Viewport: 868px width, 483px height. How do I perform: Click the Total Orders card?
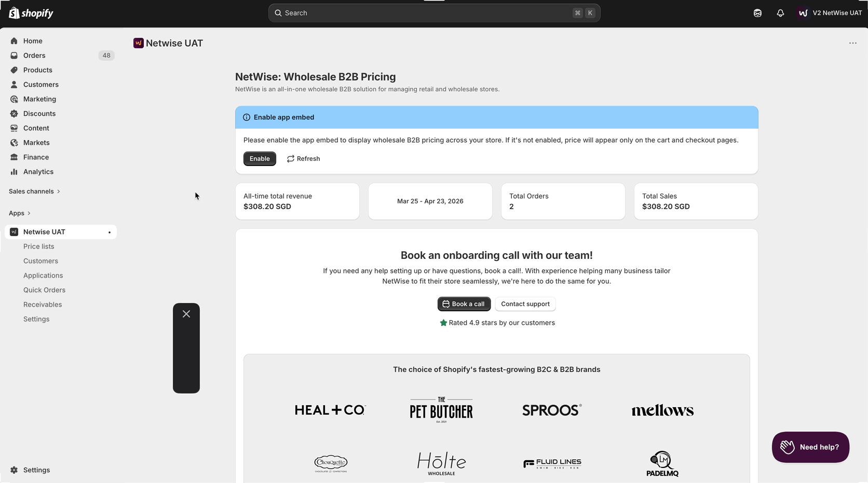pos(563,201)
